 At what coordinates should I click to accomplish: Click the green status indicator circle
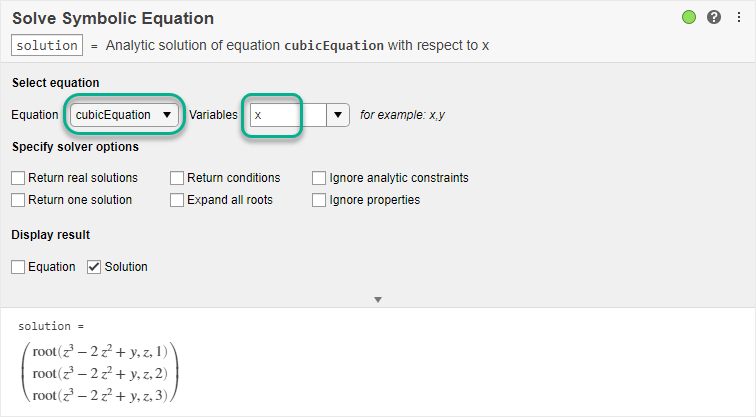(689, 17)
